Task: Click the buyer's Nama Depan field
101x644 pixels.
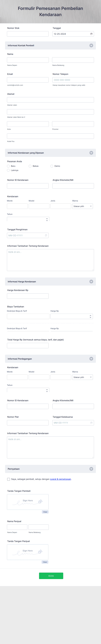Action: (x=28, y=60)
